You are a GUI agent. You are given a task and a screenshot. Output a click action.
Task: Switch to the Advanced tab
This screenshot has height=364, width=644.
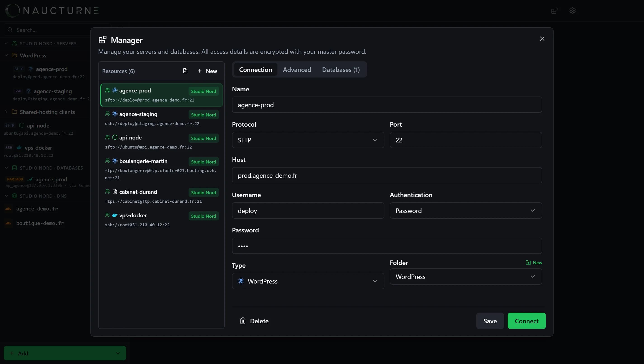[x=297, y=69]
